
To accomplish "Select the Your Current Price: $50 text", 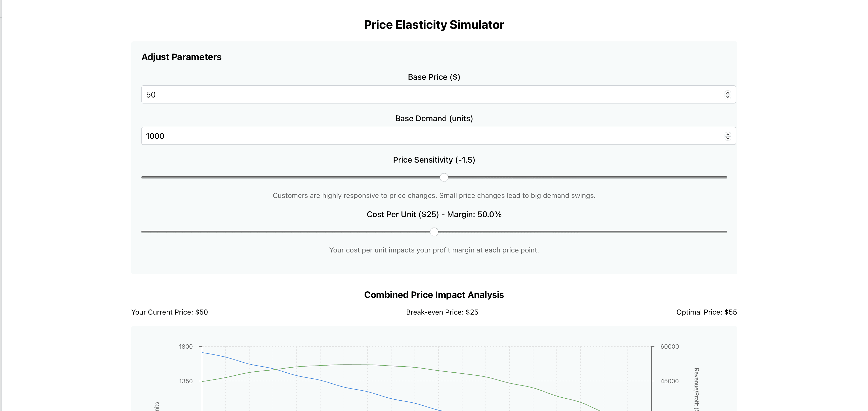I will (x=169, y=312).
